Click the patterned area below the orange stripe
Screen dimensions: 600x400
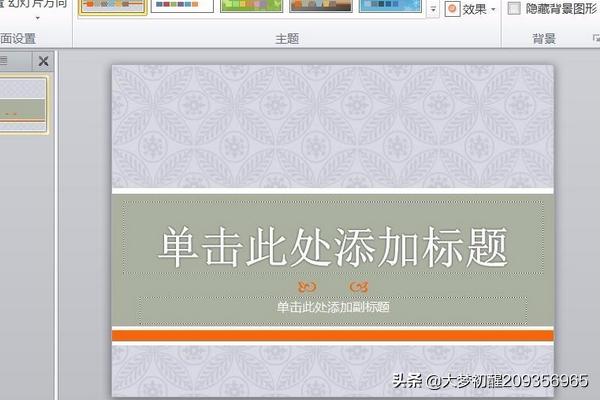pos(332,370)
